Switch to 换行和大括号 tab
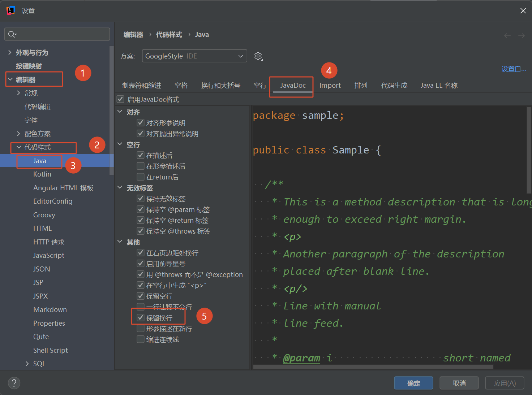This screenshot has height=395, width=532. 220,86
